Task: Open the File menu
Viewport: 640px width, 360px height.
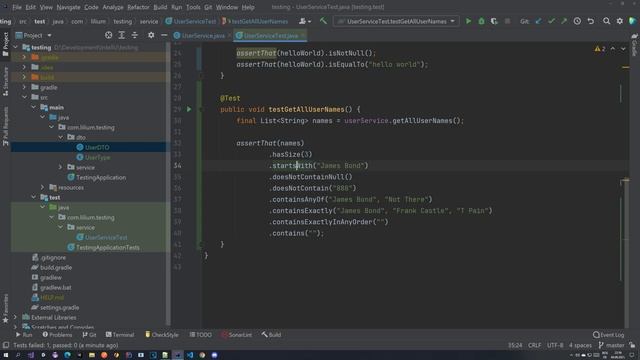Action: pos(17,7)
